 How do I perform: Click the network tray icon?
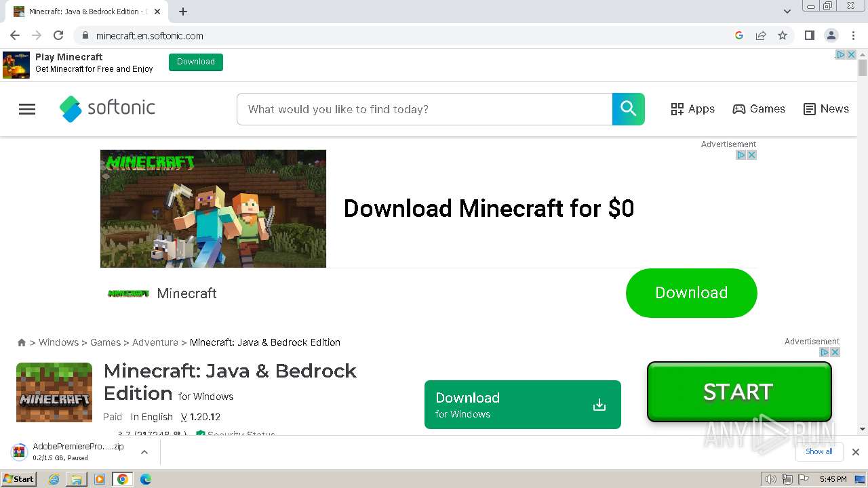(787, 479)
